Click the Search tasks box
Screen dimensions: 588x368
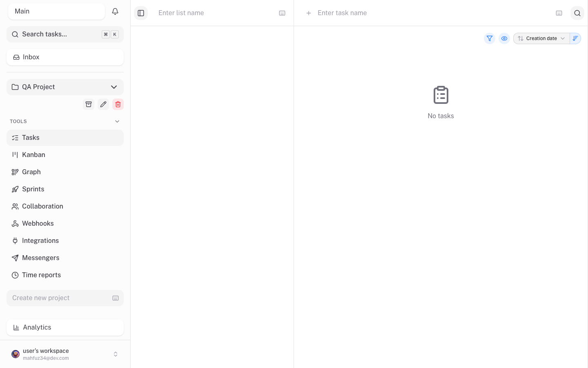pos(65,34)
